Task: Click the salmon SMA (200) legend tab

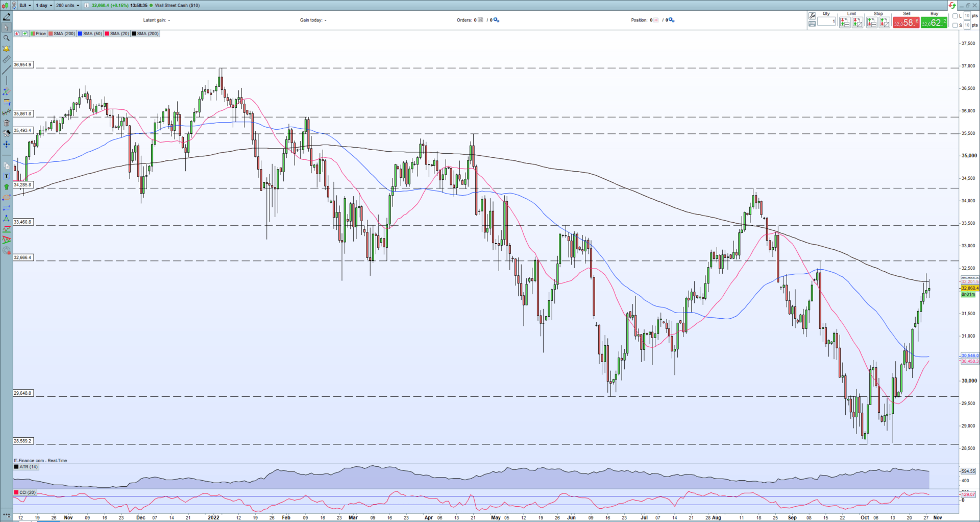Action: (62, 34)
